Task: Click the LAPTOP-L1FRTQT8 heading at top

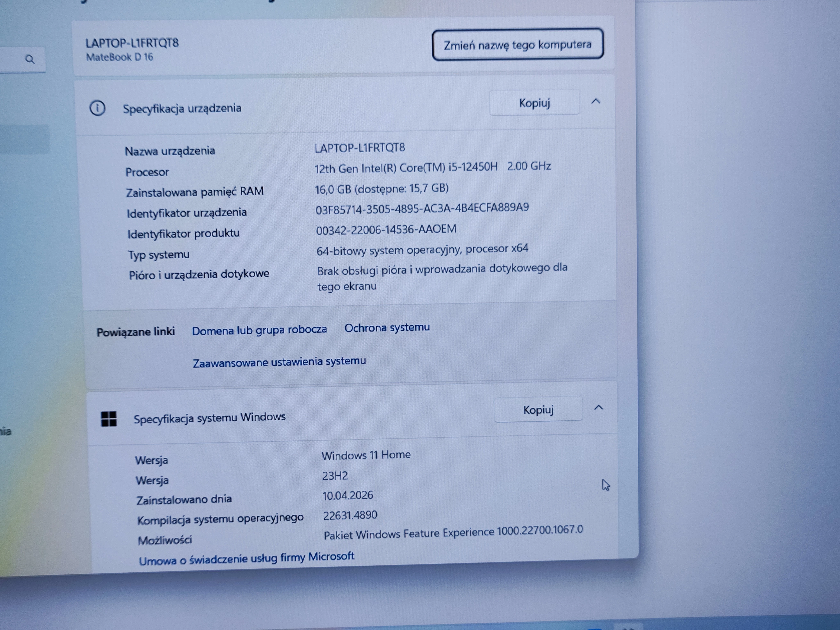Action: (x=132, y=43)
